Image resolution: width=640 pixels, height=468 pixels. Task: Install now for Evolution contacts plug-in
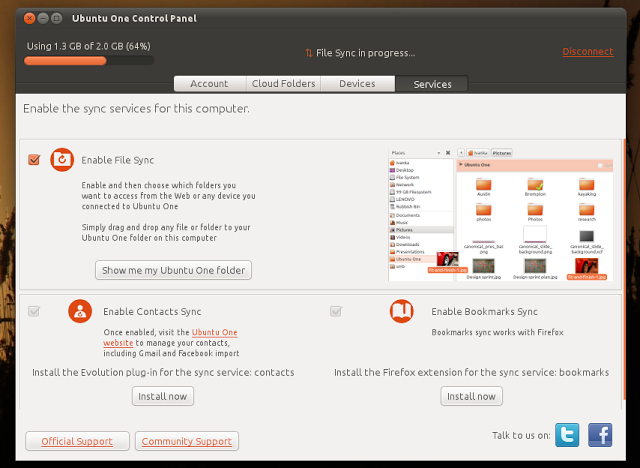coord(163,396)
